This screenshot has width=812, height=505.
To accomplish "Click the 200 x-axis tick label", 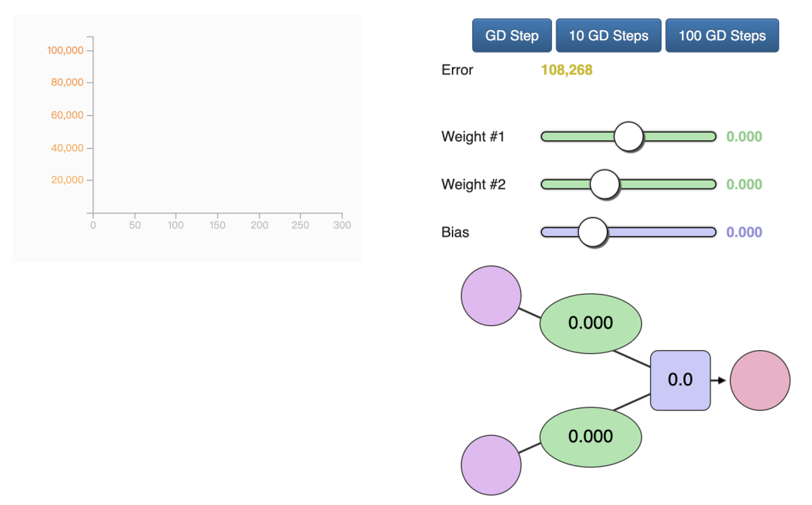I will [x=259, y=225].
